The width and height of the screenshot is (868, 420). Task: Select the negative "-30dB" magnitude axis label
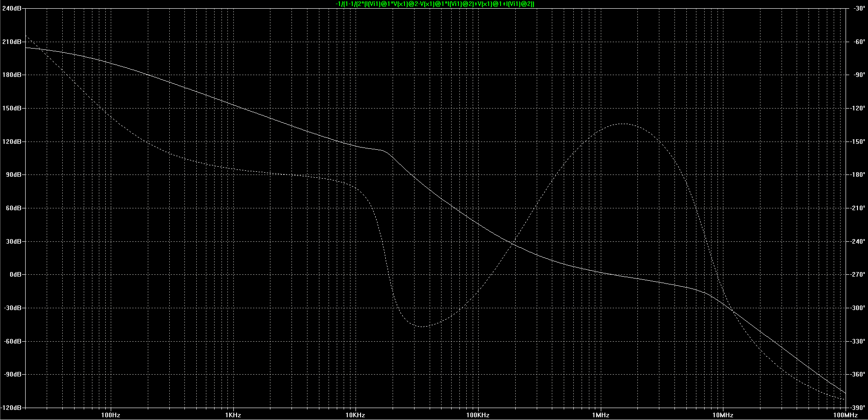12,308
